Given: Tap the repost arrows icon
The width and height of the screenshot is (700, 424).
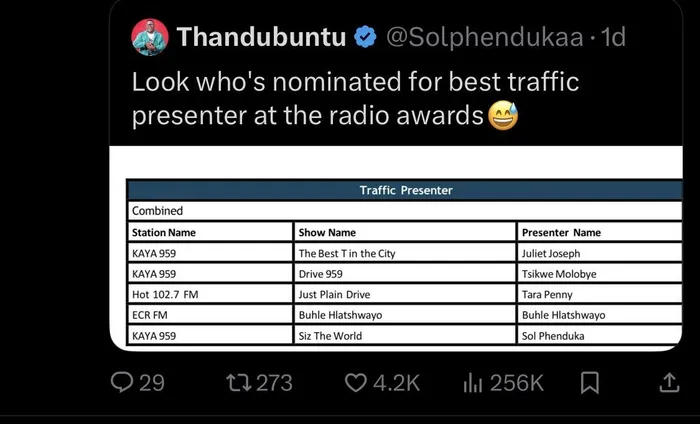Looking at the screenshot, I should click(238, 382).
